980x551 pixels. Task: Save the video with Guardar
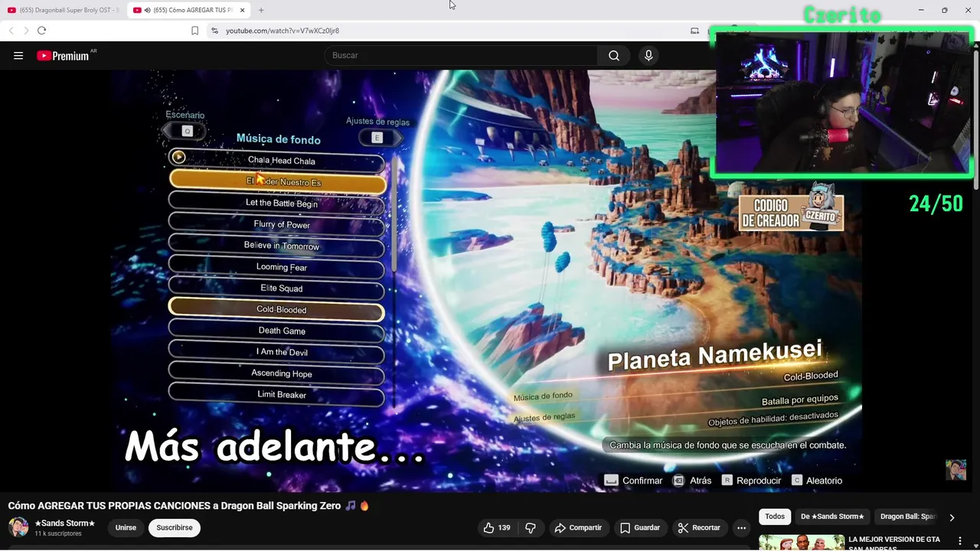pos(640,528)
